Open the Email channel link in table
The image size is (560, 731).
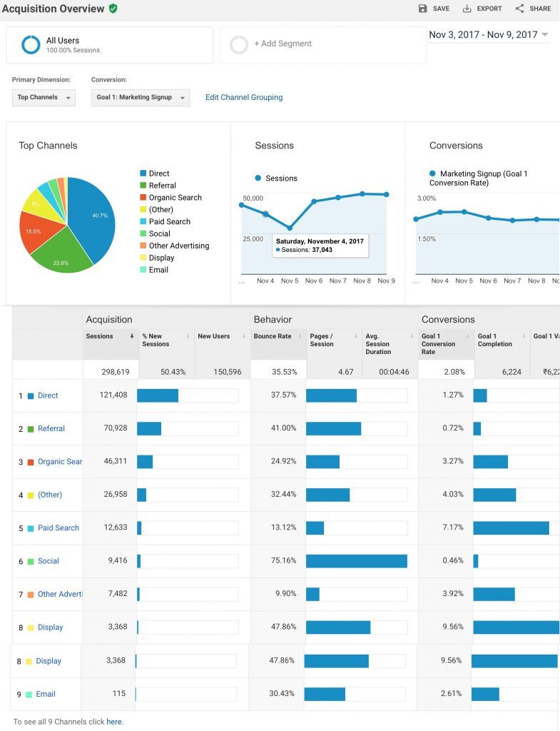pyautogui.click(x=46, y=694)
